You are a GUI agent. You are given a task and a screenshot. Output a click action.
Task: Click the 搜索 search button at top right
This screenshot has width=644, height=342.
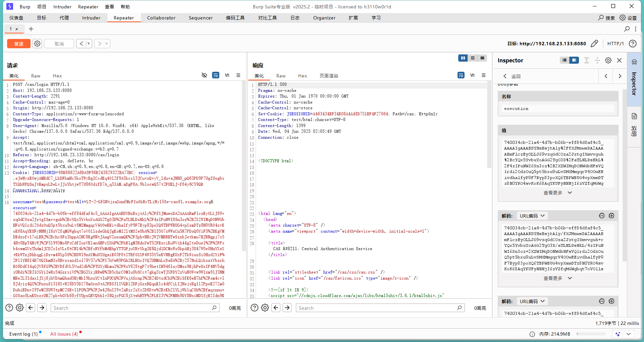pos(606,18)
